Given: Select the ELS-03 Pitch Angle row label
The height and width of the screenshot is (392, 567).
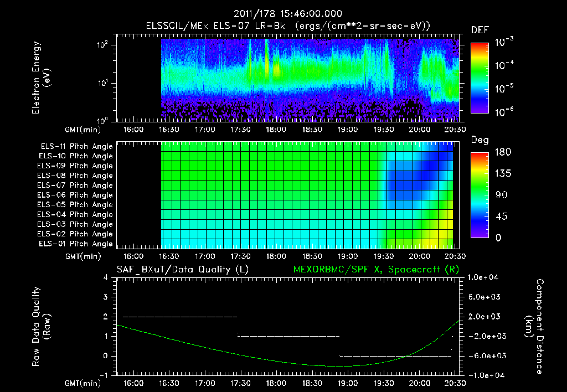Looking at the screenshot, I should point(75,224).
